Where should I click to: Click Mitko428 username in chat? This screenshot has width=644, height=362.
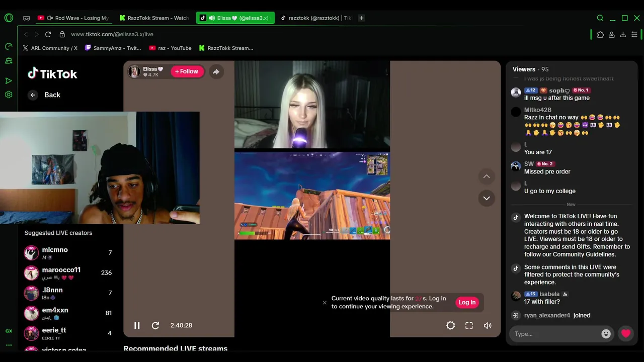(x=538, y=110)
